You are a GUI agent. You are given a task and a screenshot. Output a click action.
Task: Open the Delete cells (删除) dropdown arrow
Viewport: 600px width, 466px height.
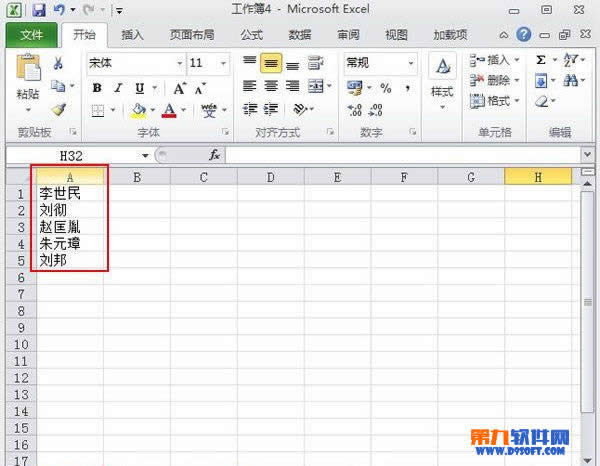point(517,80)
